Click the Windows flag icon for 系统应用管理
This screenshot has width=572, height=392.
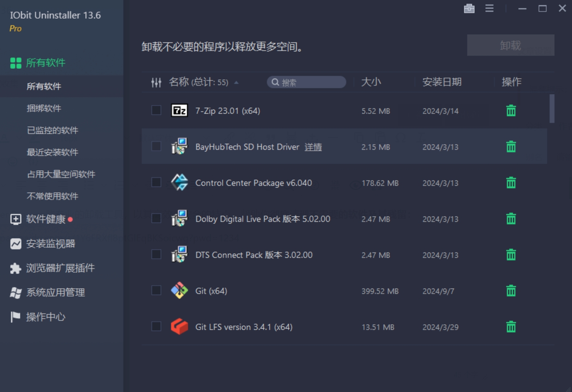point(15,292)
